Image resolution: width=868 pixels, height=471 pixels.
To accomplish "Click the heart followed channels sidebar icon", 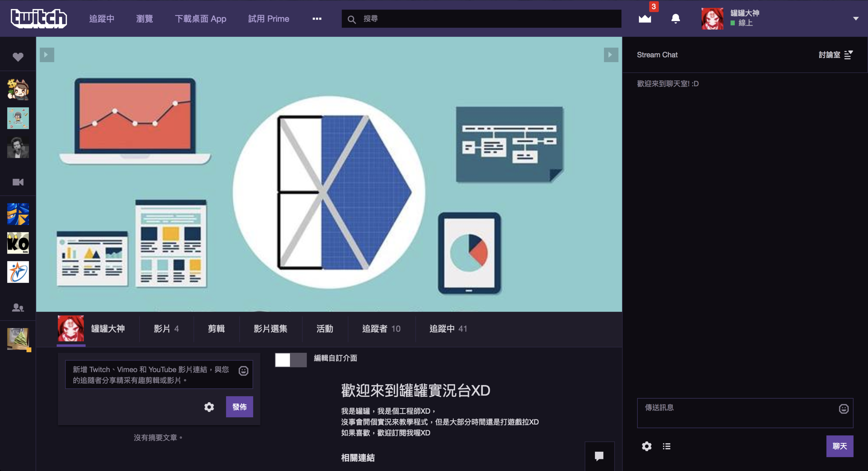I will (x=18, y=57).
